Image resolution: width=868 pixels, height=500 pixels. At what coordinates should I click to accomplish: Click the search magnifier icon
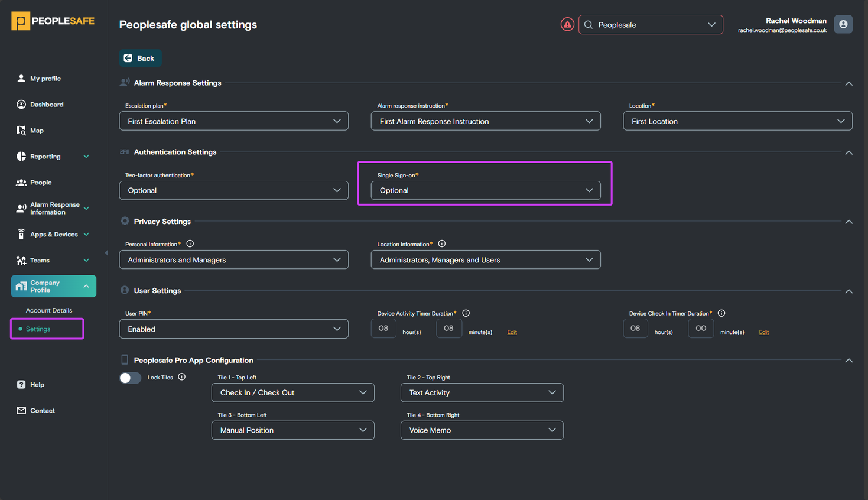(x=589, y=25)
